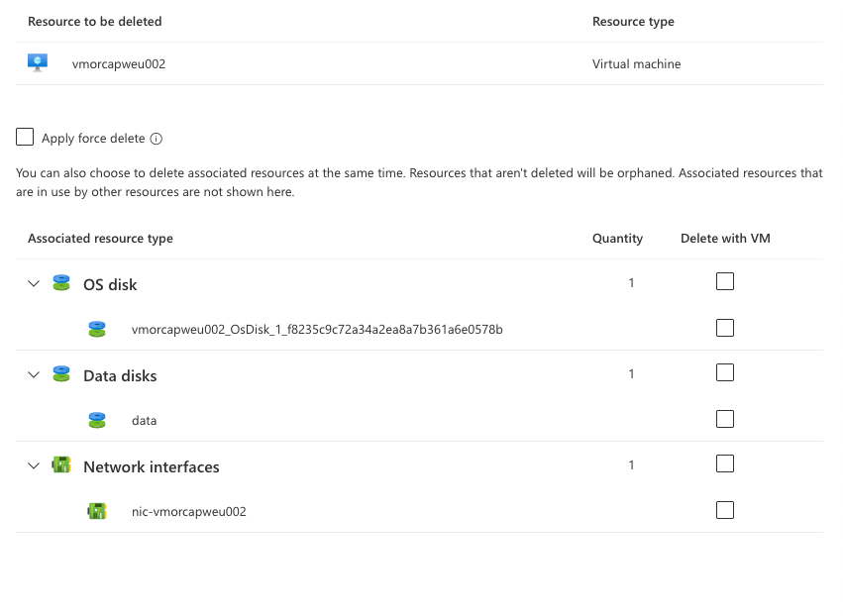
Task: Click the Associated resource type column header
Action: (x=100, y=239)
